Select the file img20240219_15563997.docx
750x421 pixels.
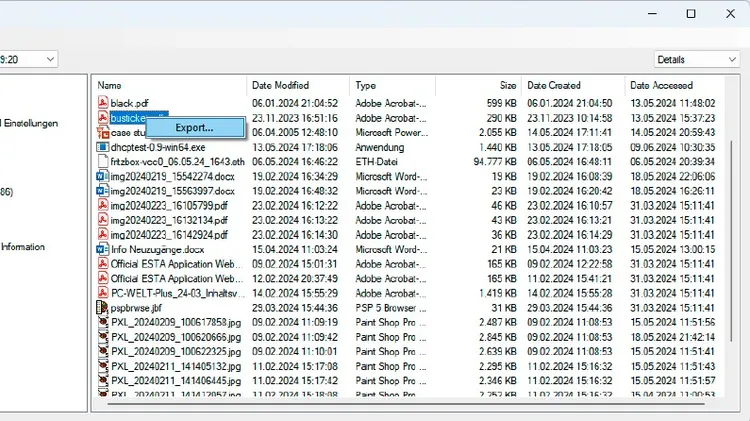(173, 191)
